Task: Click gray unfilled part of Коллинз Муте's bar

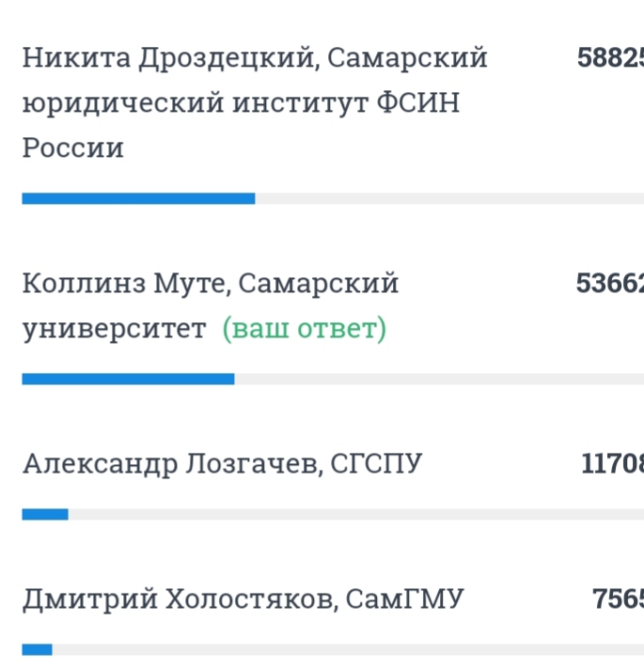Action: coord(437,379)
